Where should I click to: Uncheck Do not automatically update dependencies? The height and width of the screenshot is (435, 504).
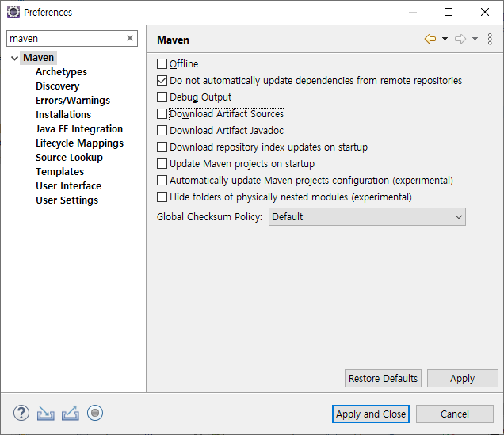click(x=162, y=80)
